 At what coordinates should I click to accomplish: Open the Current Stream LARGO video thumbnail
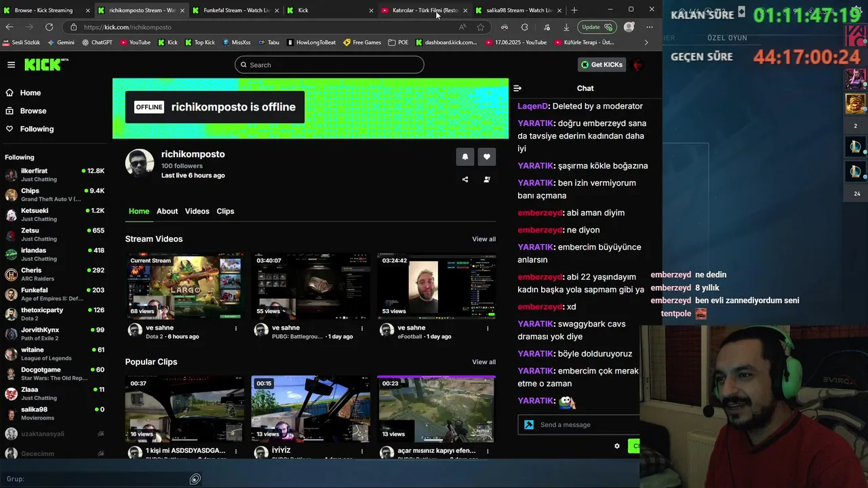pyautogui.click(x=184, y=286)
